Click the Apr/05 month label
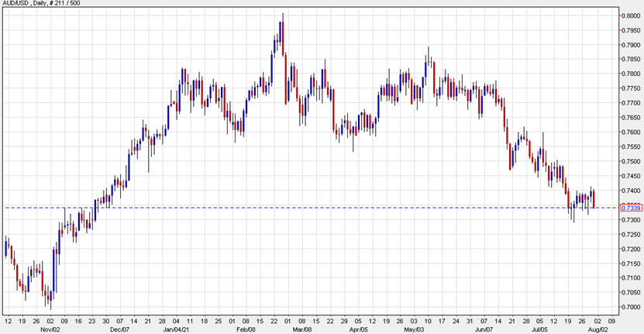644x334 pixels. pos(358,330)
